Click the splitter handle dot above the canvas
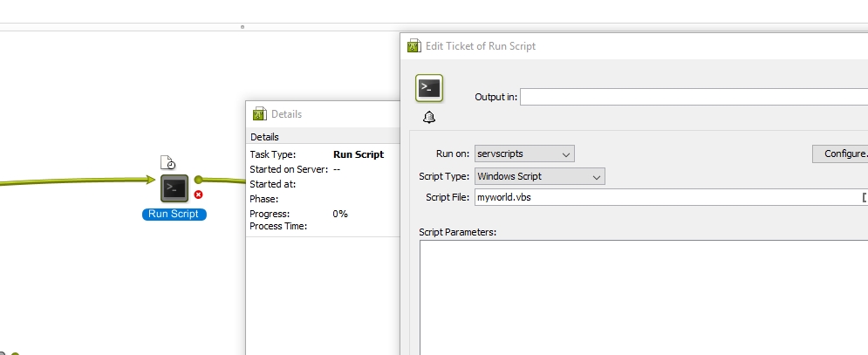 coord(242,27)
